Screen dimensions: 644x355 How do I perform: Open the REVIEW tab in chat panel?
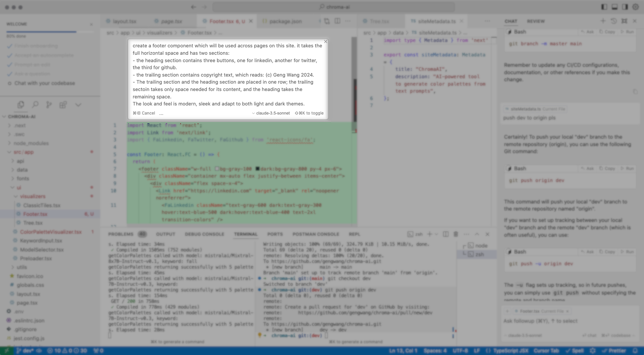(536, 21)
